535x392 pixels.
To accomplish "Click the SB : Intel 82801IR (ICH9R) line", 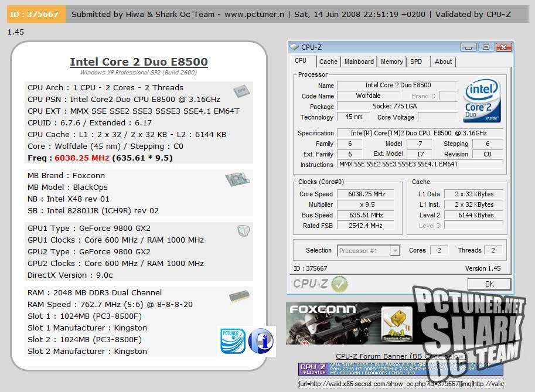I will pos(93,211).
